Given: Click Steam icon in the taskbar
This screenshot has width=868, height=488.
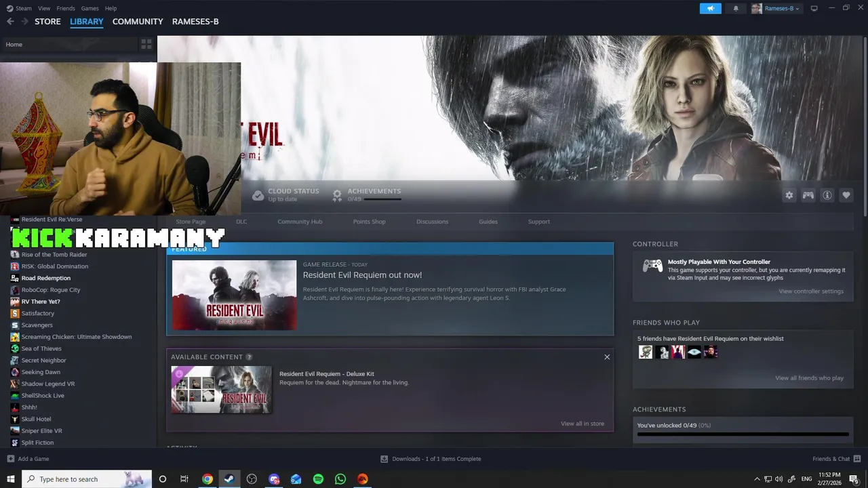Looking at the screenshot, I should [229, 479].
